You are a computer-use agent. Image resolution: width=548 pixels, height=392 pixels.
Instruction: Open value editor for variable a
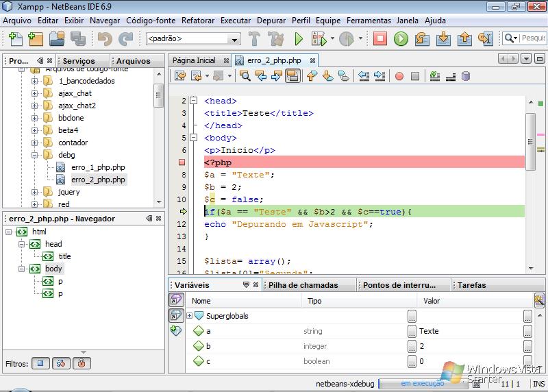[527, 331]
